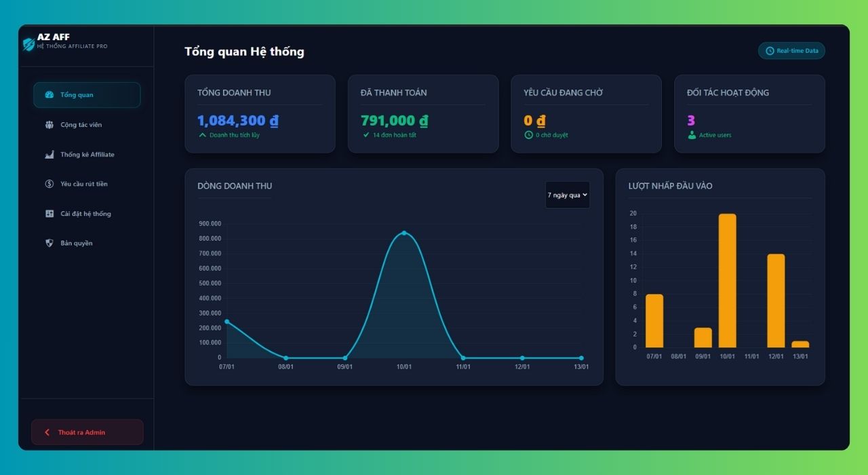
Task: Click the dollar icon beside Yêu cầu rút tiền
Action: [49, 183]
